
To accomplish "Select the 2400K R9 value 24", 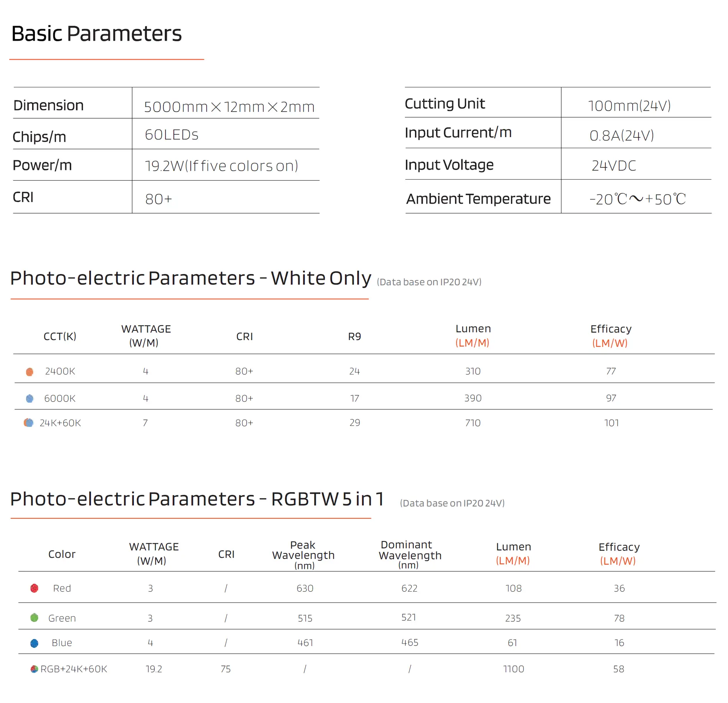I will [354, 371].
